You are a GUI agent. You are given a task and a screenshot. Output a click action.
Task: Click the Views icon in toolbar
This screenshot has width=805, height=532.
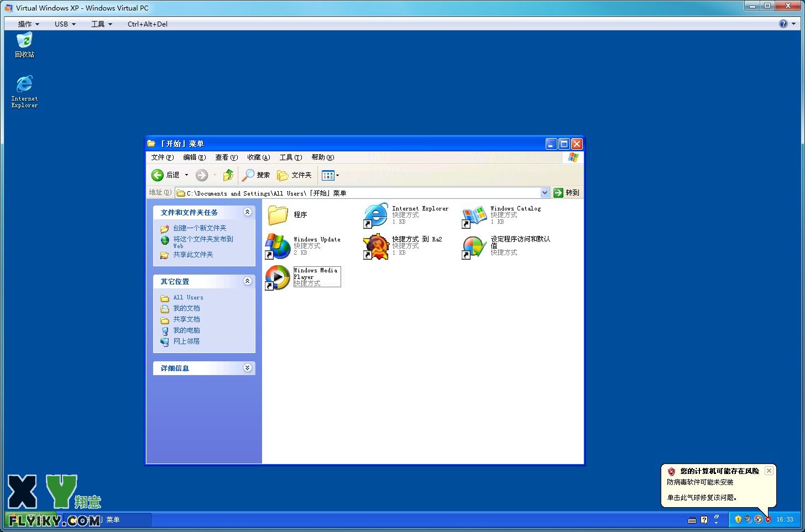click(x=328, y=175)
